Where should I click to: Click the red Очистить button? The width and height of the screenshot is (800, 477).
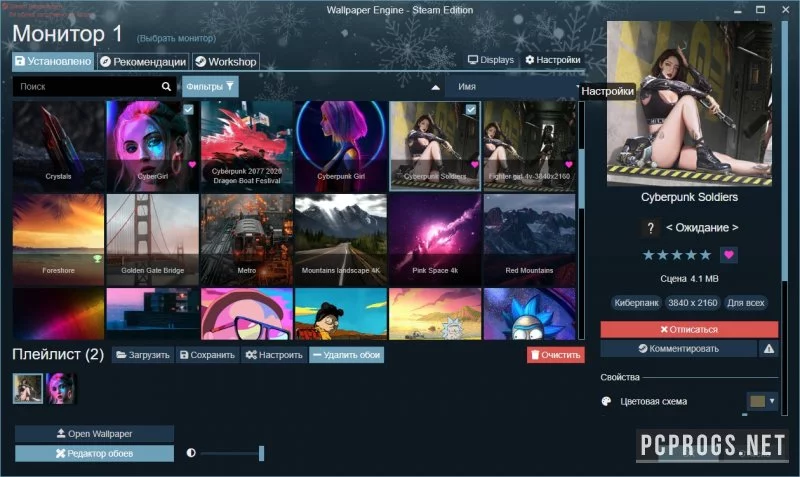click(x=556, y=355)
